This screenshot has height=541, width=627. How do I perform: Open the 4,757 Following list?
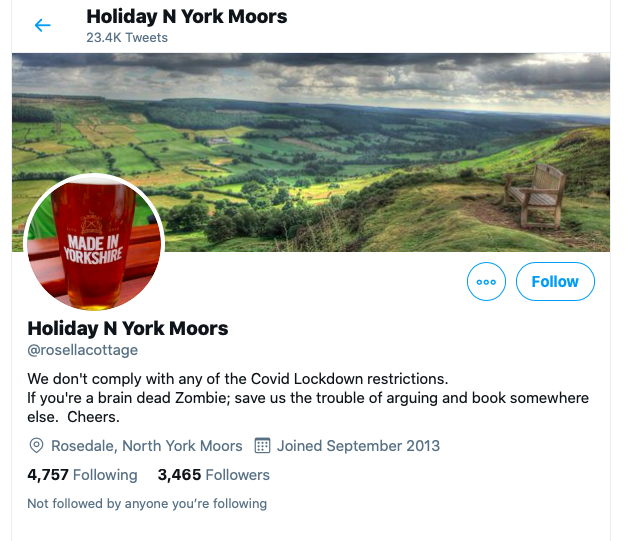tap(82, 475)
